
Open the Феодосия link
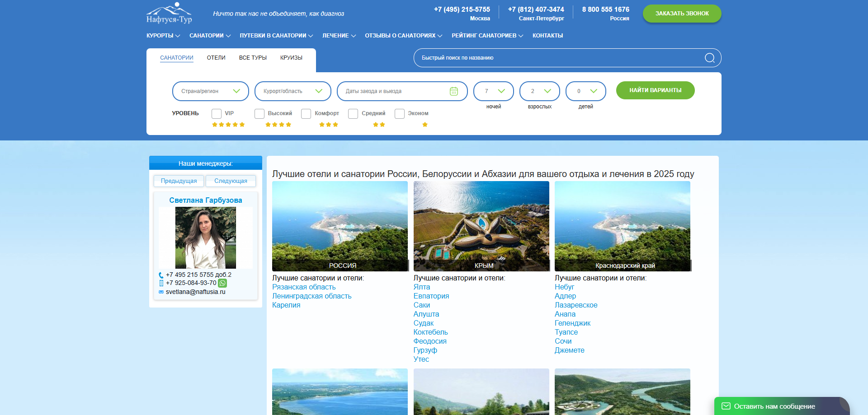point(430,341)
